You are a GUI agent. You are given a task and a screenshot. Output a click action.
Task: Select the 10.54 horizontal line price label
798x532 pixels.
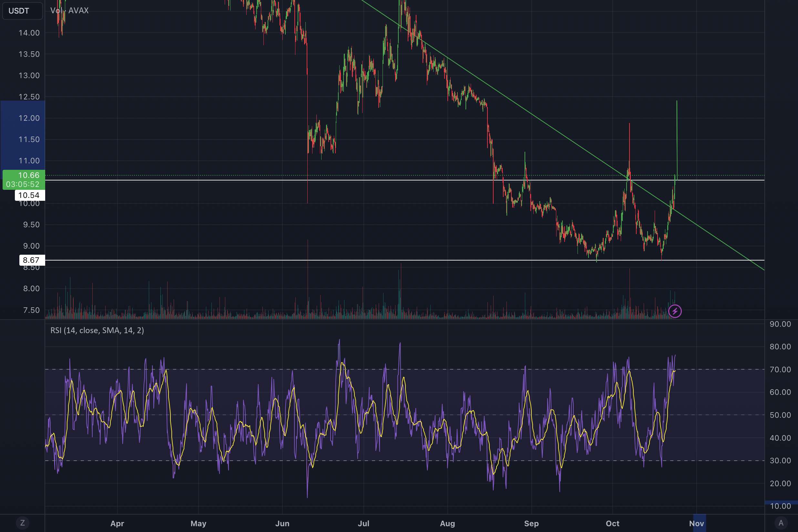(29, 195)
